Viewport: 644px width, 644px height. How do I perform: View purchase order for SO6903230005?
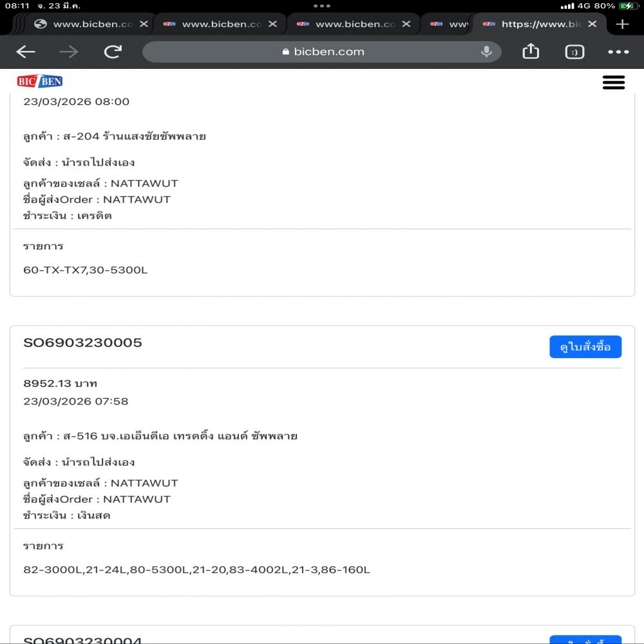coord(585,347)
